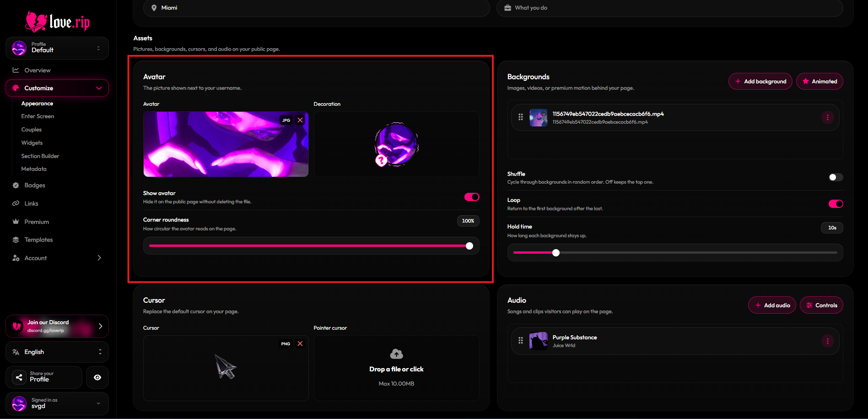Click the Animated backgrounds button
The height and width of the screenshot is (419, 868).
[x=819, y=82]
